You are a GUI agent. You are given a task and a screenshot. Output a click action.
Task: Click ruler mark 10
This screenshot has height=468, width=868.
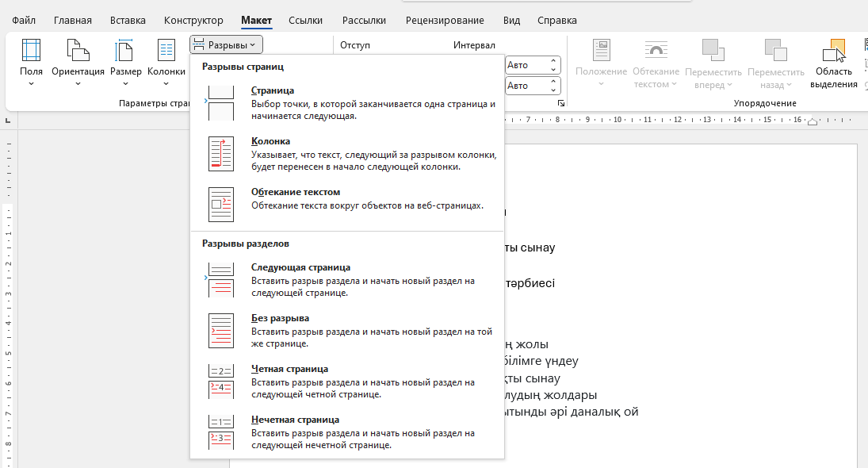(618, 120)
